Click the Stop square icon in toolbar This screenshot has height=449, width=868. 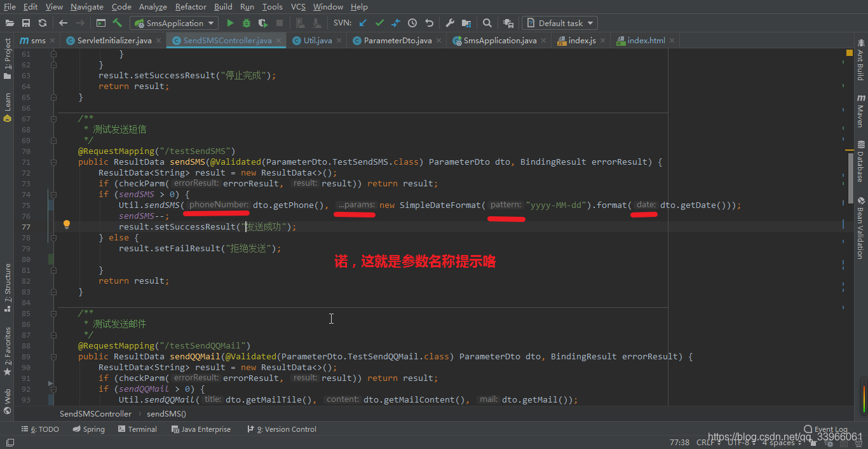(280, 23)
